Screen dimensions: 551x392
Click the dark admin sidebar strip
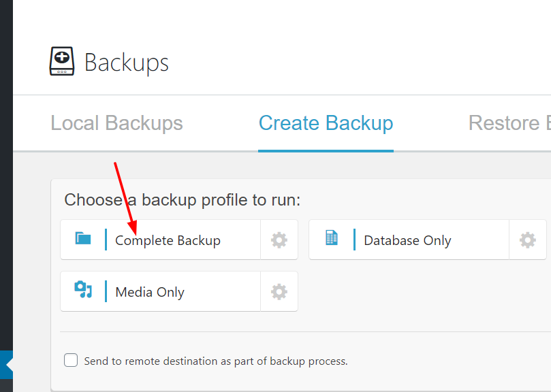tap(6, 176)
